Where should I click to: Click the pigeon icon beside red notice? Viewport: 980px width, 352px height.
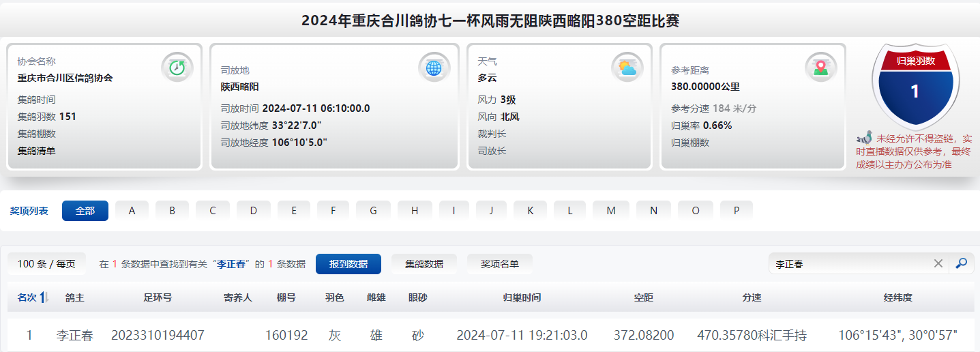[865, 138]
